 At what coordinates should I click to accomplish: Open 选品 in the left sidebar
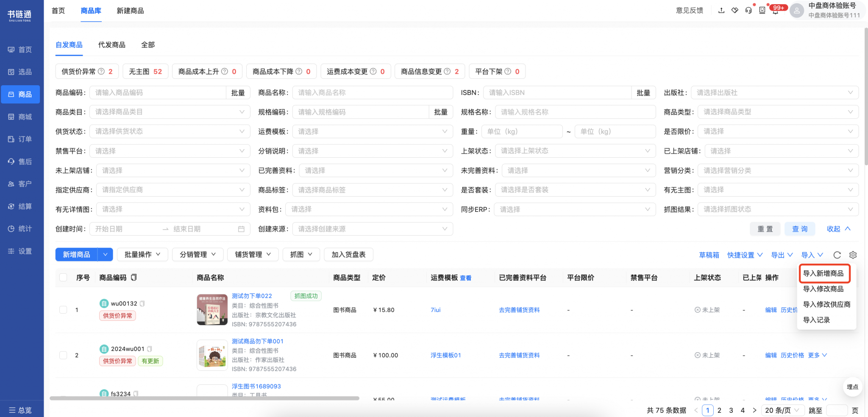(x=20, y=72)
